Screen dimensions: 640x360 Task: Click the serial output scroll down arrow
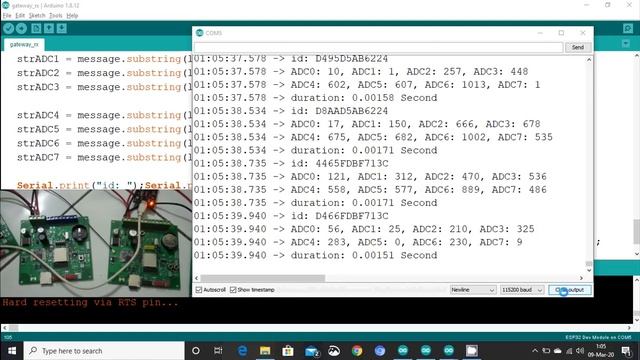(x=589, y=270)
